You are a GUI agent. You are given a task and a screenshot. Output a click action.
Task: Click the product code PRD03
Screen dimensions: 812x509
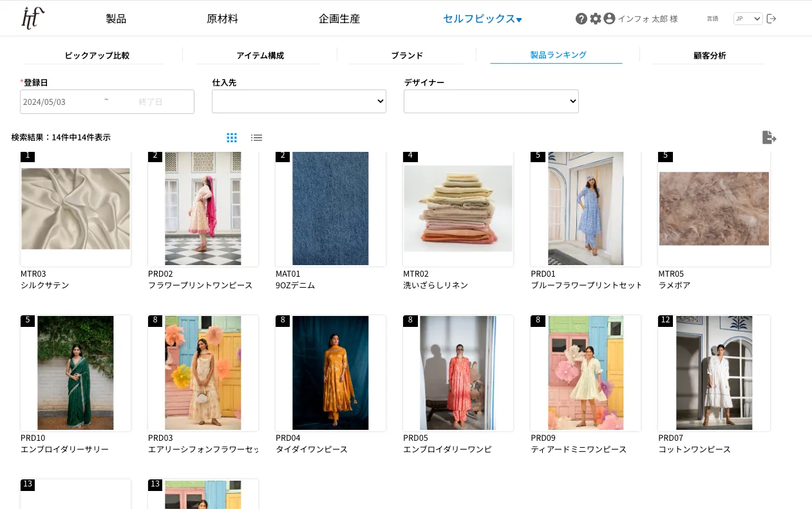160,438
